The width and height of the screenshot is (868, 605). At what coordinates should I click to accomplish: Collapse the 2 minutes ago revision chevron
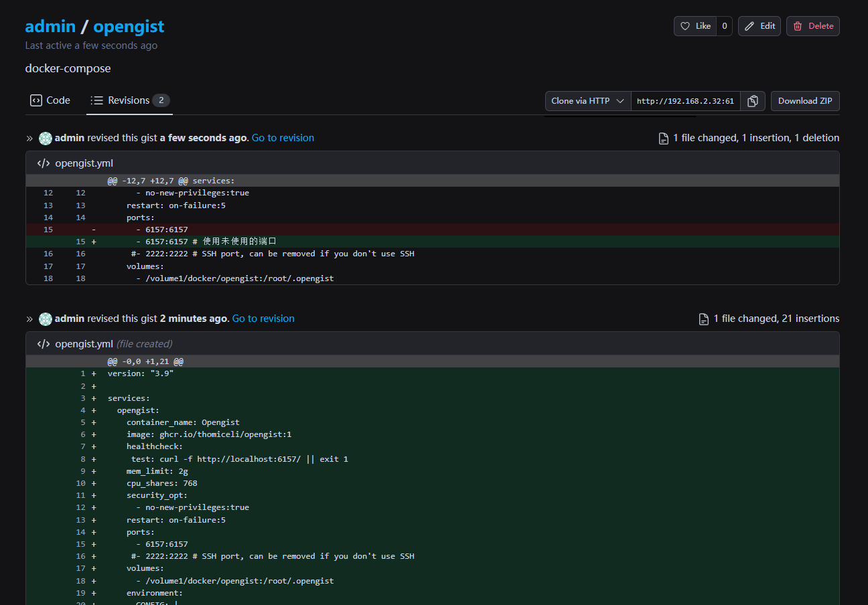click(29, 319)
